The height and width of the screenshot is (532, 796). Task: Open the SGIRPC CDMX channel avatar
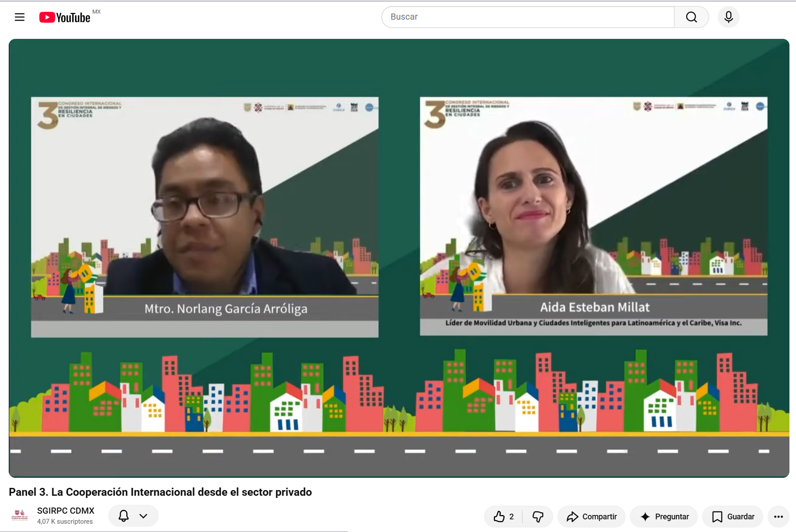(20, 516)
